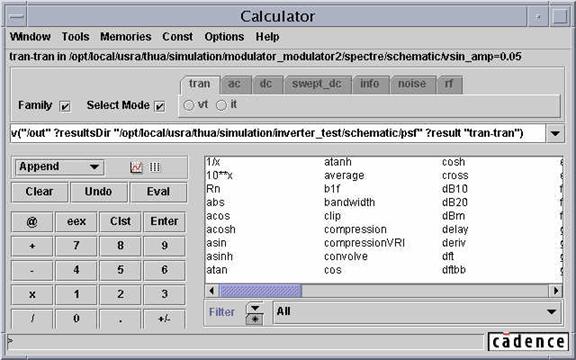
Task: Click the Clst button
Action: point(120,222)
